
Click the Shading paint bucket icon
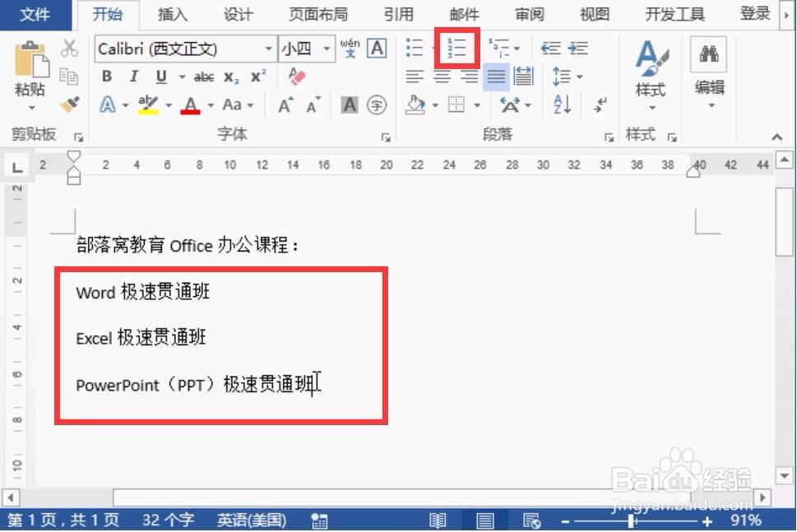[x=415, y=105]
